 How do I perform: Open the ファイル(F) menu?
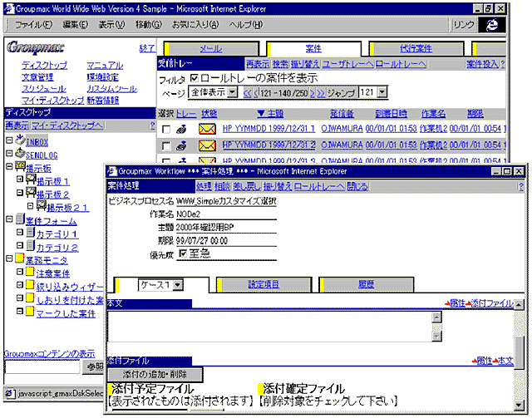coord(33,24)
